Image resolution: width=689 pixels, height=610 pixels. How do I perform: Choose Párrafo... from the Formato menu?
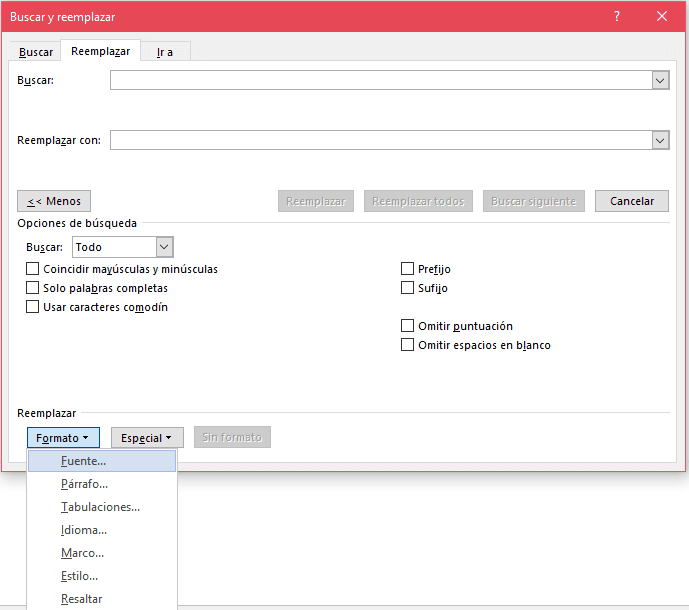102,484
